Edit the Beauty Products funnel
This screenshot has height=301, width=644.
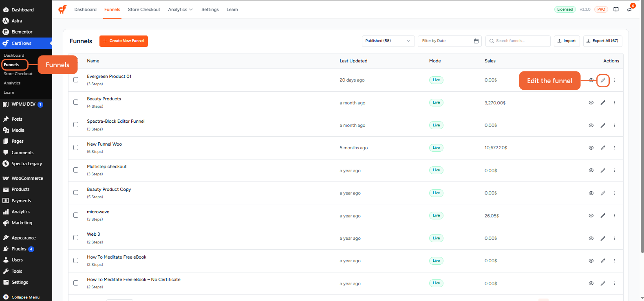click(603, 103)
